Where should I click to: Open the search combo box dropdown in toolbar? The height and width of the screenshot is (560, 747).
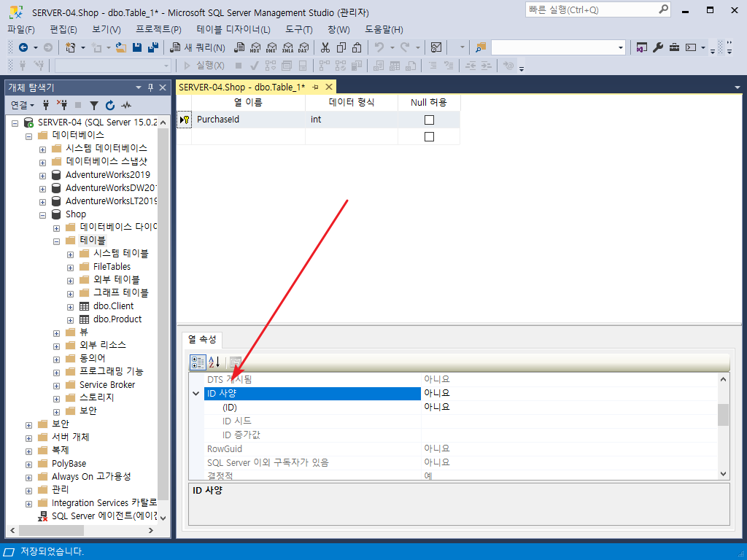(x=620, y=47)
